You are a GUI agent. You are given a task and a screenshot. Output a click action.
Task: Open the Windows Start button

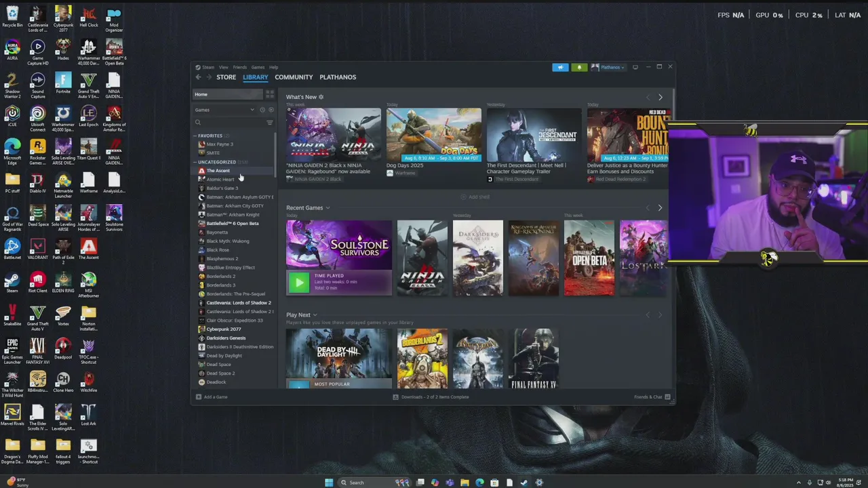click(329, 483)
